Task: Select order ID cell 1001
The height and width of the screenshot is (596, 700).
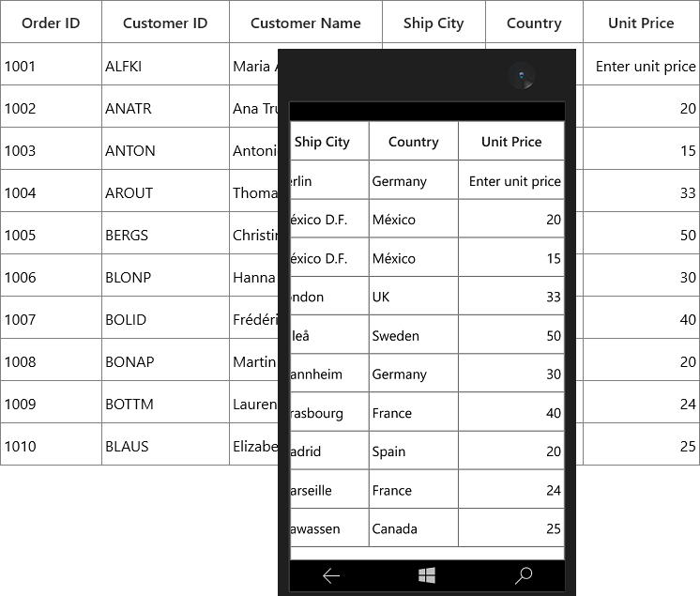Action: pyautogui.click(x=51, y=64)
